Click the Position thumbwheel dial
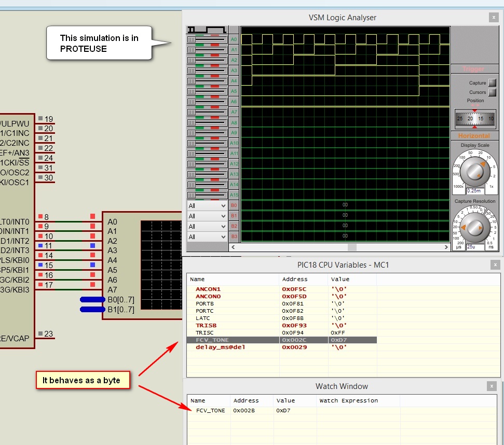 tap(475, 118)
